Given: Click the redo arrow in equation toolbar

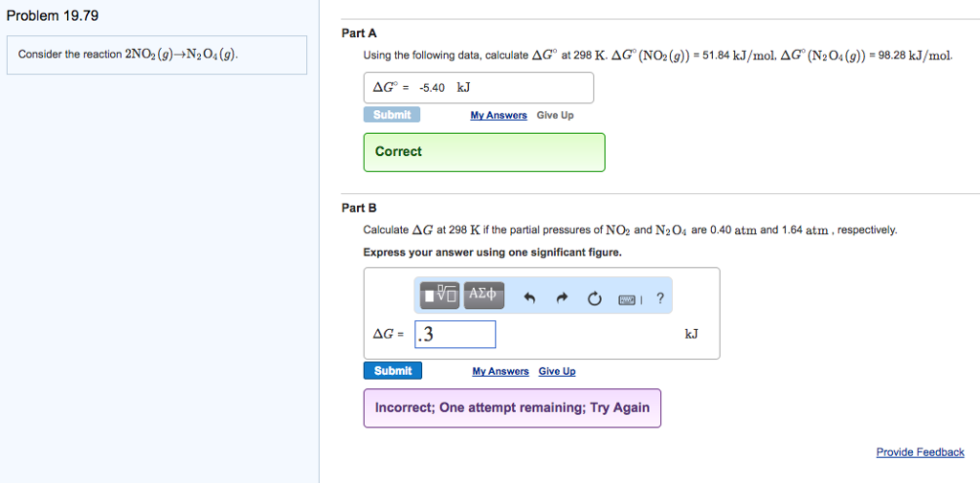Looking at the screenshot, I should click(x=562, y=297).
